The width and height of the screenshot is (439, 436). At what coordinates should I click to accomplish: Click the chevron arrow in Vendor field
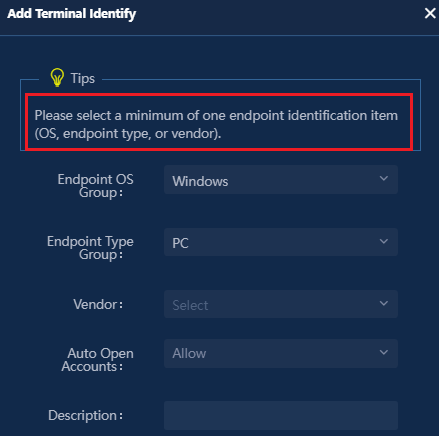coord(384,303)
